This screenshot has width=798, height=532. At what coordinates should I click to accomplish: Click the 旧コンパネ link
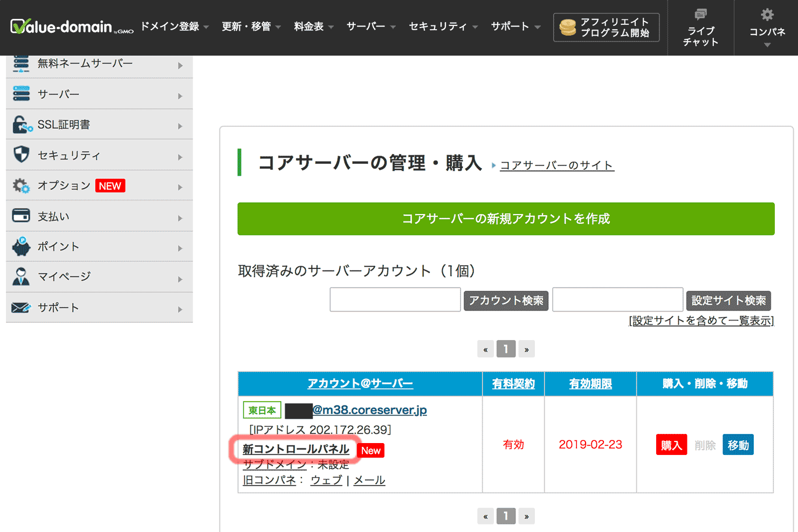click(x=270, y=480)
